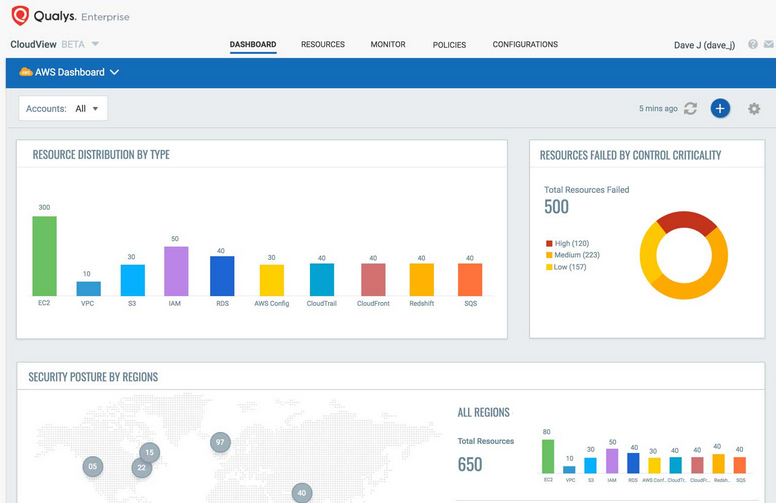Screen dimensions: 776x503
Task: Click the IAM bar in All Regions chart
Action: [612, 461]
